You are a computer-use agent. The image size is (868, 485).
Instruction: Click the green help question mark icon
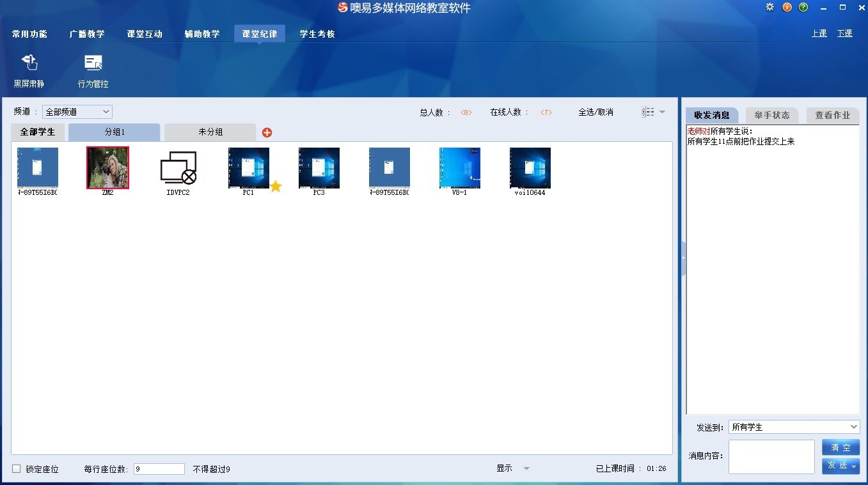[x=803, y=8]
